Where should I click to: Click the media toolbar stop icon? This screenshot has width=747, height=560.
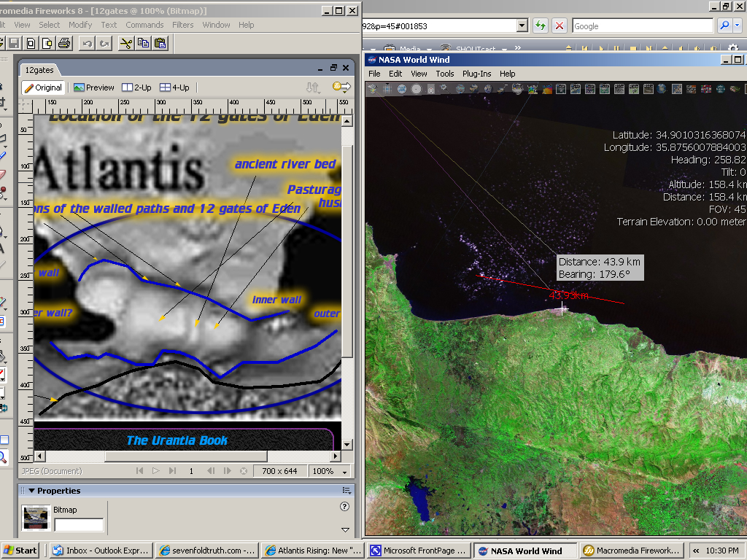point(632,49)
